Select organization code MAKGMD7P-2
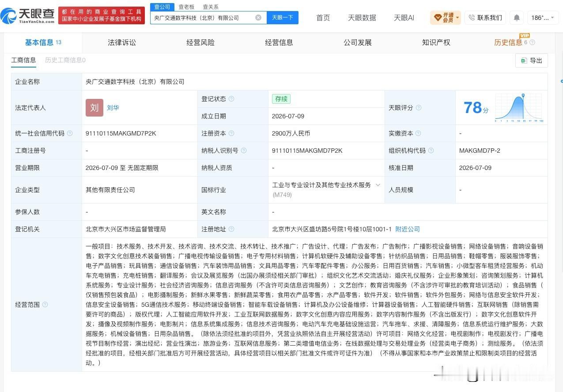This screenshot has width=563, height=392. (480, 151)
